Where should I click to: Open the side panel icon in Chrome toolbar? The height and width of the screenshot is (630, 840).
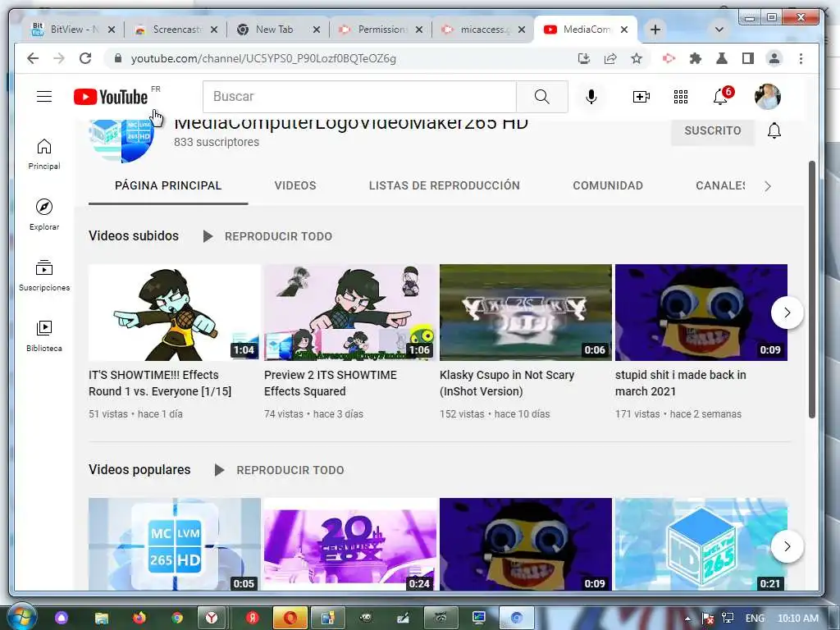pos(748,58)
